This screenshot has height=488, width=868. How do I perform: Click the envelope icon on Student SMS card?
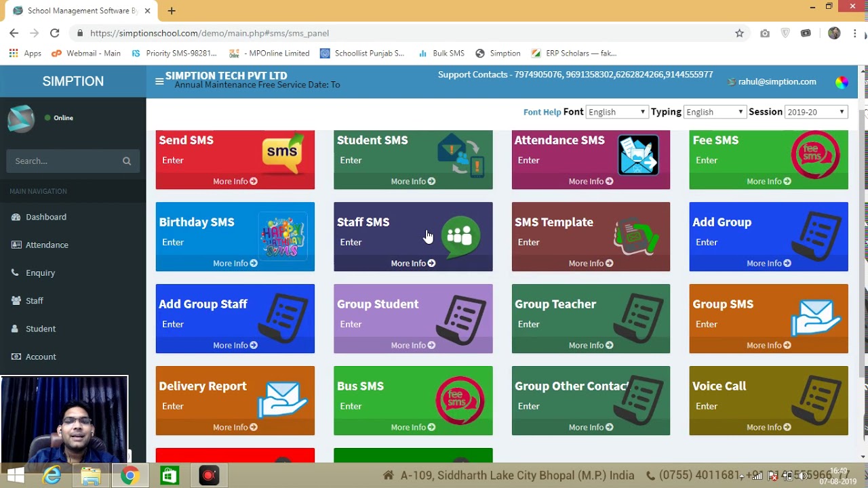tap(461, 155)
